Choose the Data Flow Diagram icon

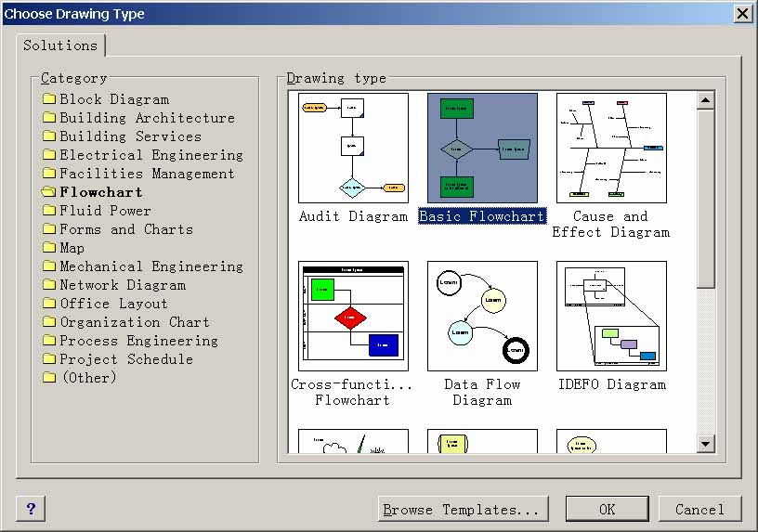pos(482,317)
